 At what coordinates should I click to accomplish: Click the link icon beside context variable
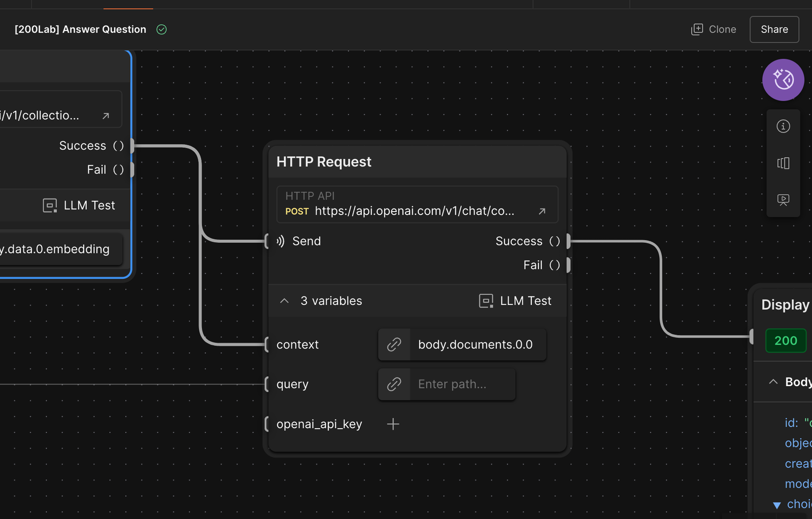coord(394,344)
